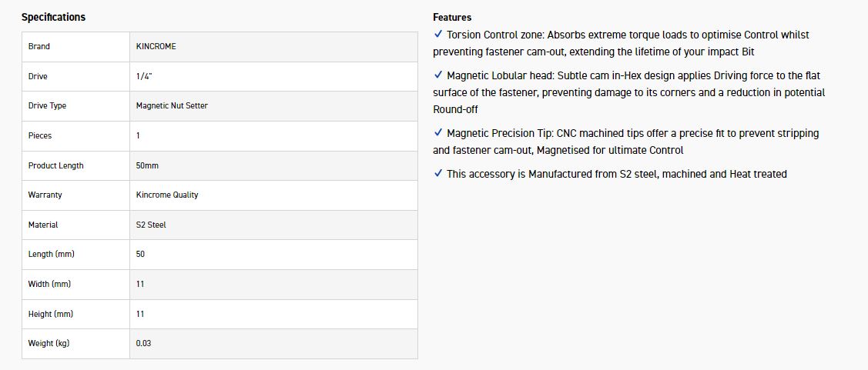Click the S2 Steel material value
This screenshot has height=370, width=868.
(x=151, y=225)
